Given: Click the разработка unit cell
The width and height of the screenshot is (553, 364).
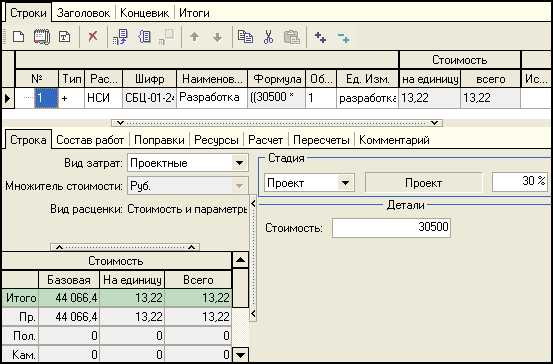Looking at the screenshot, I should point(367,98).
